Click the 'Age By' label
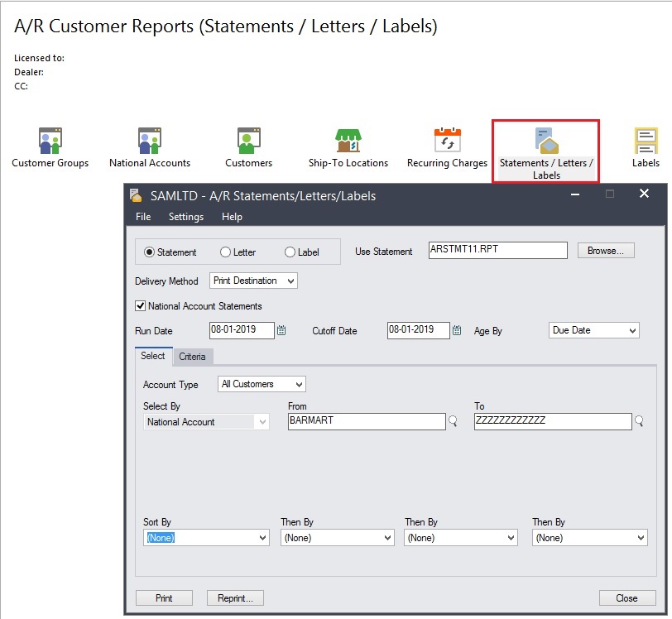Screen dimensions: 672x619 487,331
